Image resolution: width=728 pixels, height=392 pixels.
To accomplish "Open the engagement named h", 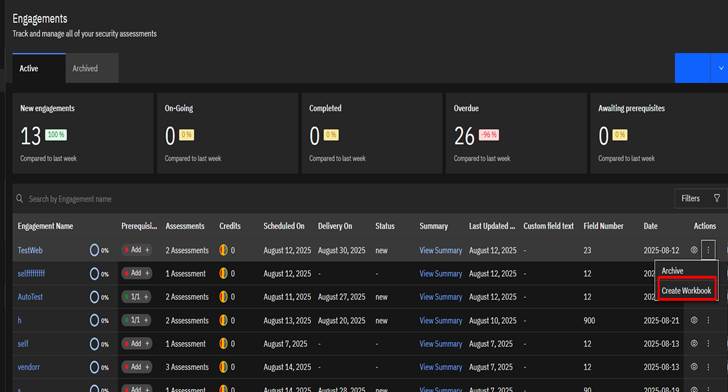I will click(20, 320).
